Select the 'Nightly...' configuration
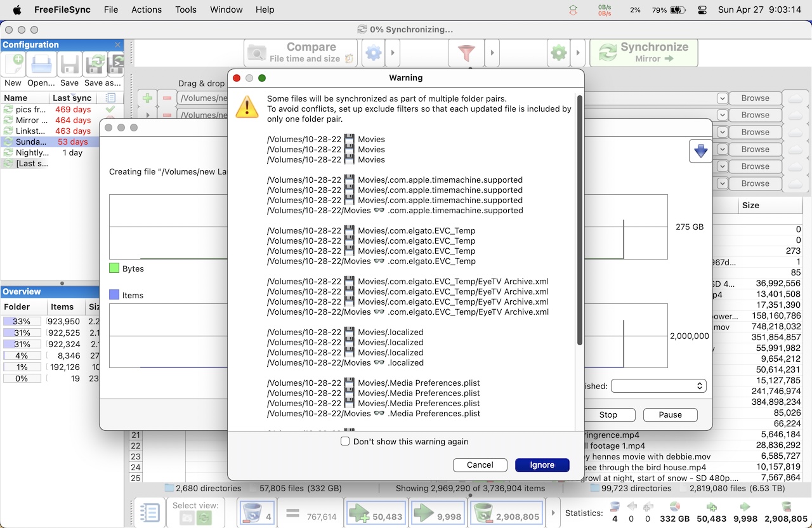 (x=49, y=152)
